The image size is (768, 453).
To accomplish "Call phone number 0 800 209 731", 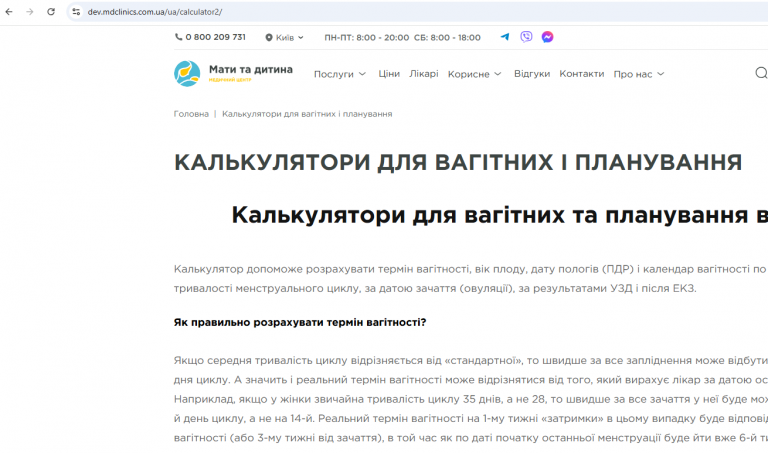I will 216,37.
